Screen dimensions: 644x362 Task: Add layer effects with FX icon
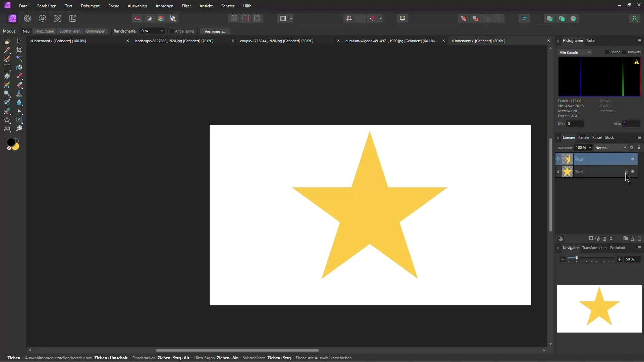click(604, 238)
